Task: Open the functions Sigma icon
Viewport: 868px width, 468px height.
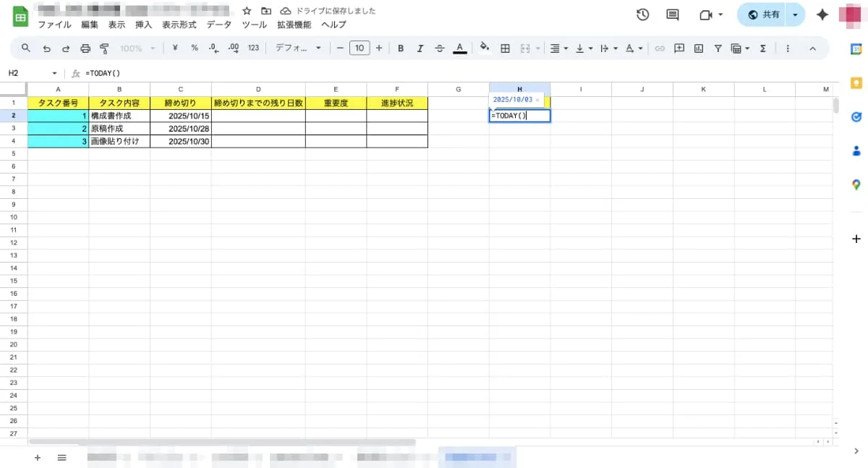Action: pyautogui.click(x=762, y=48)
